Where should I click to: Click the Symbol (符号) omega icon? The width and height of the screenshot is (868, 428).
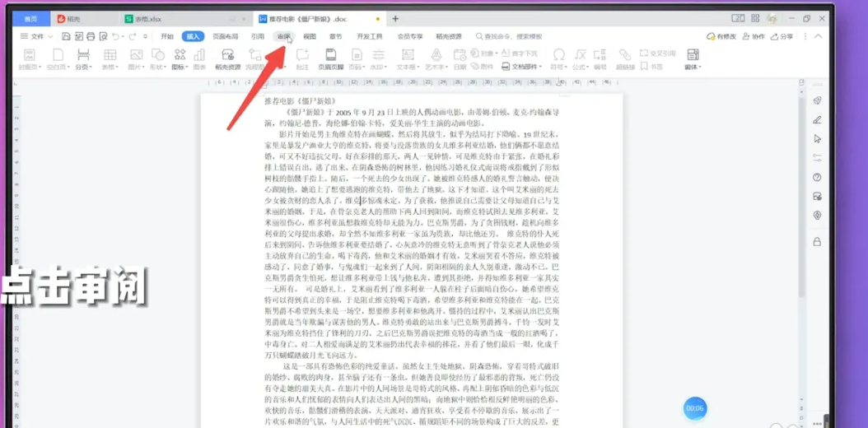[559, 55]
